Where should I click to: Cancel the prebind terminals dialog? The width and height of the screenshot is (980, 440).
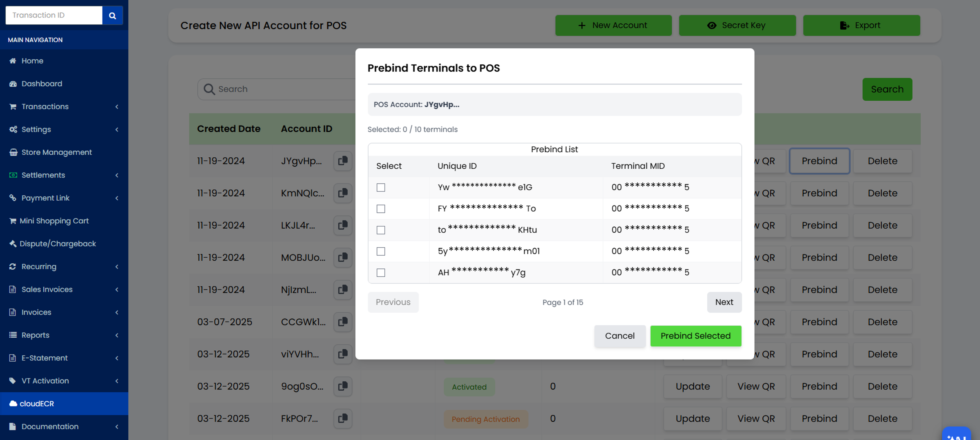(x=619, y=336)
